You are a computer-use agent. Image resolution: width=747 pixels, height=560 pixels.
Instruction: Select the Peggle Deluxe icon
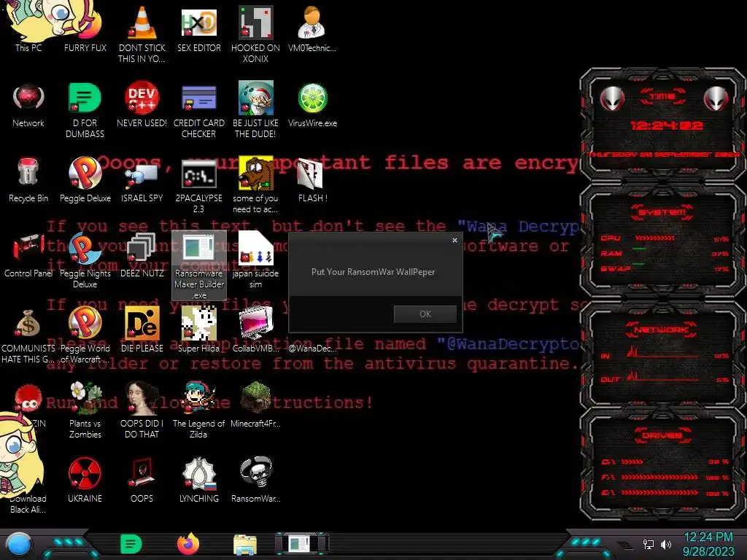[85, 179]
